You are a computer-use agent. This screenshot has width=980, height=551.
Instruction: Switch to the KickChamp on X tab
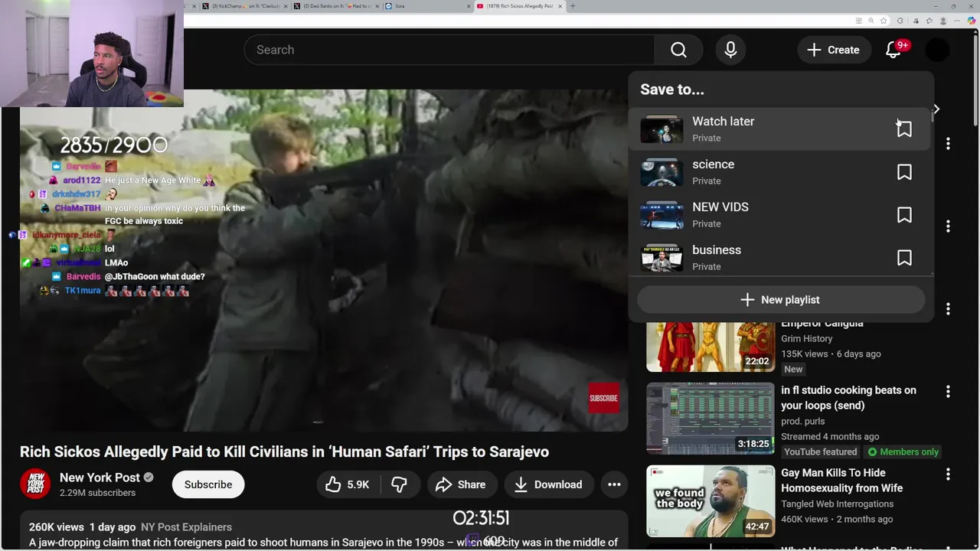tap(243, 6)
